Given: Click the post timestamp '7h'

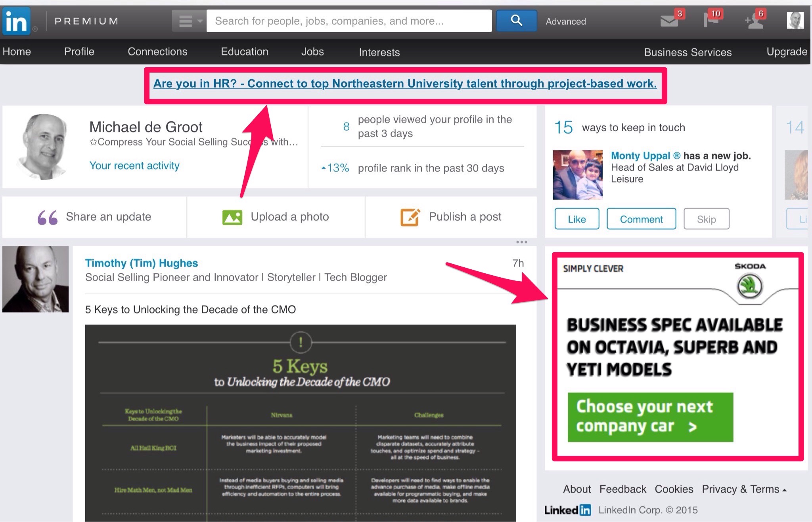Looking at the screenshot, I should [518, 263].
